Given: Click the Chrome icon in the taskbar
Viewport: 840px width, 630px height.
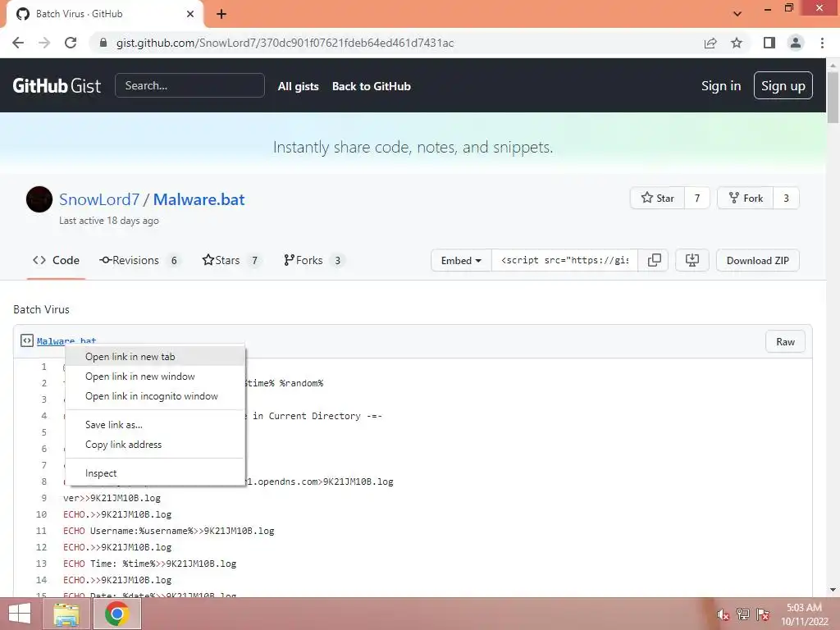Looking at the screenshot, I should [x=116, y=614].
